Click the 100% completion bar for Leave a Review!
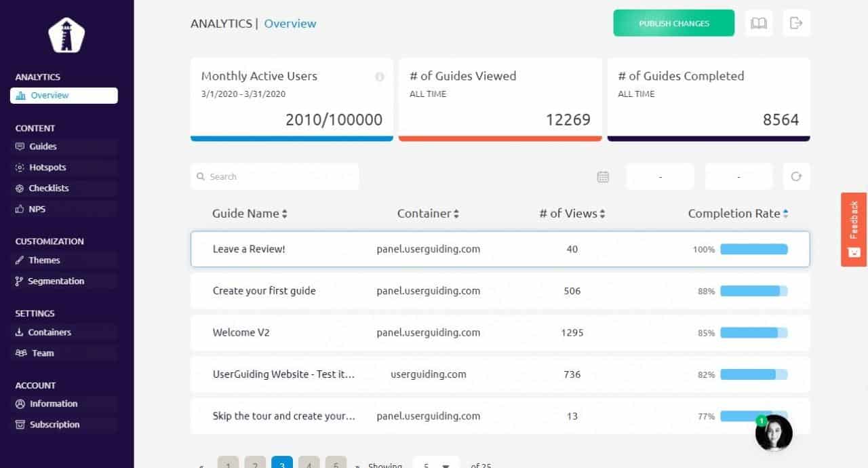 pyautogui.click(x=754, y=250)
